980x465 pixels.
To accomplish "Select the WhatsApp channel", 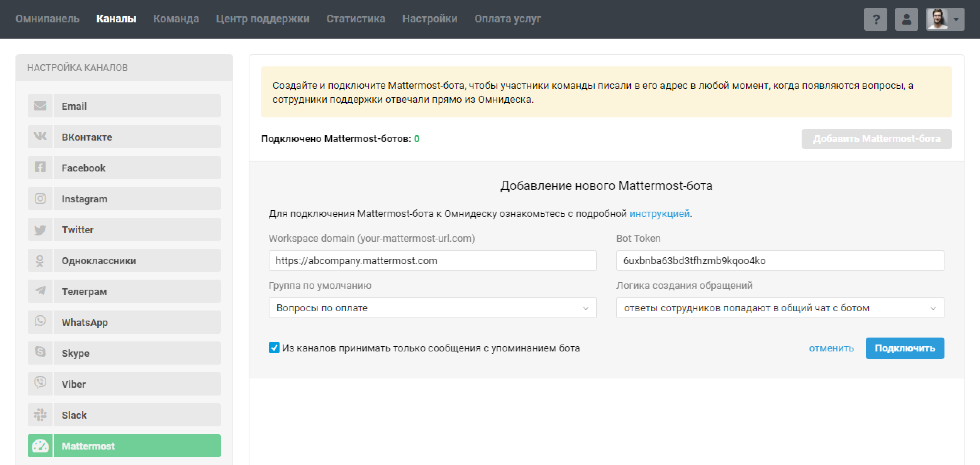I will tap(124, 322).
